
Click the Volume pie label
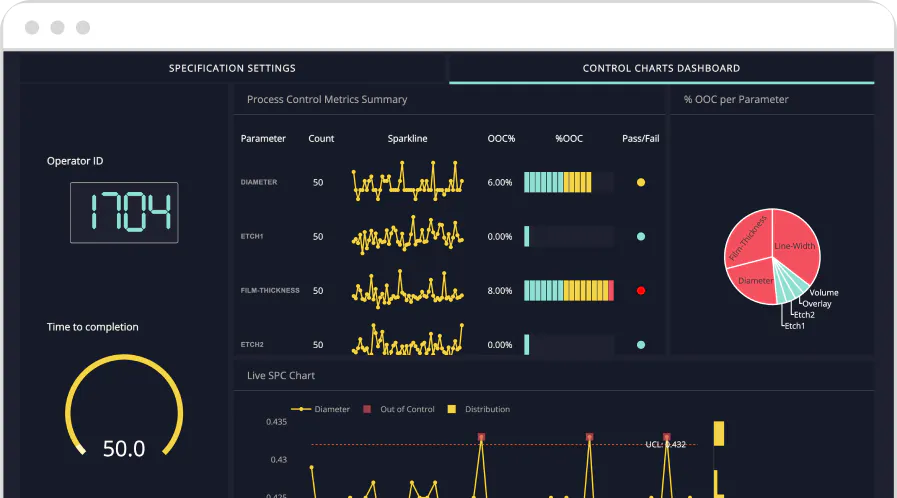(824, 292)
